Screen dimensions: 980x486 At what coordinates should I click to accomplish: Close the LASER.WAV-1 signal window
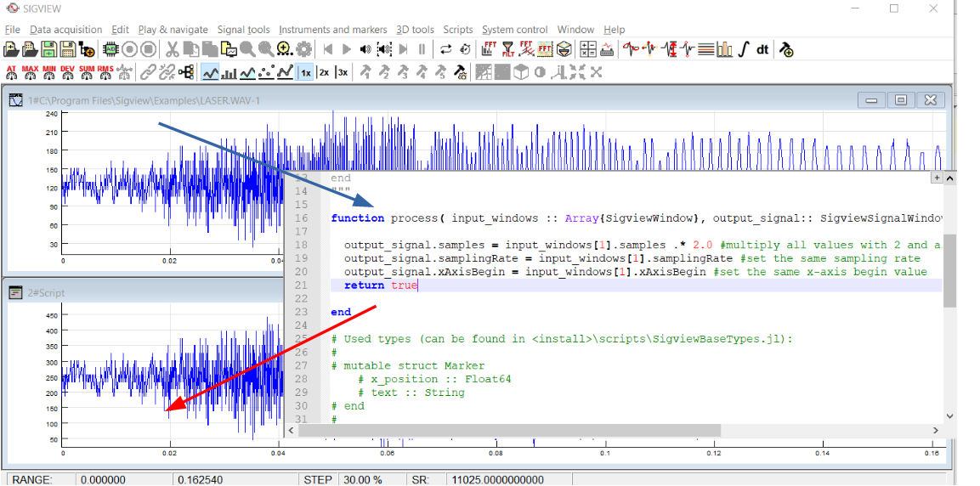tap(932, 100)
